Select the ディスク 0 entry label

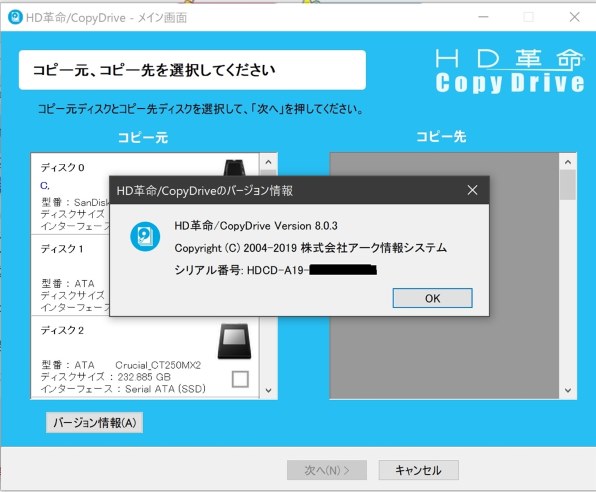point(63,167)
